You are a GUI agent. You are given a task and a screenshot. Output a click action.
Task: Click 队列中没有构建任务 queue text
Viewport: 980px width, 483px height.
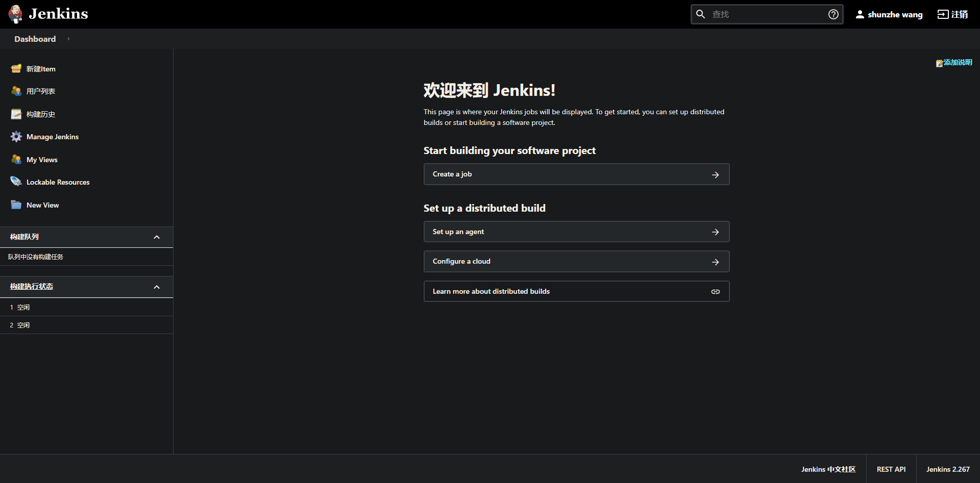tap(36, 257)
